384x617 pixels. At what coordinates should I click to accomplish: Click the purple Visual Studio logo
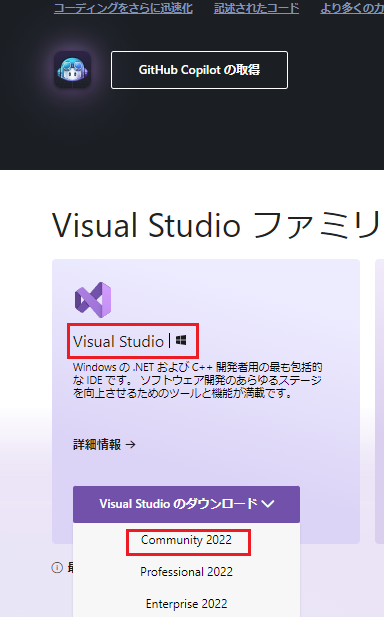click(x=93, y=300)
